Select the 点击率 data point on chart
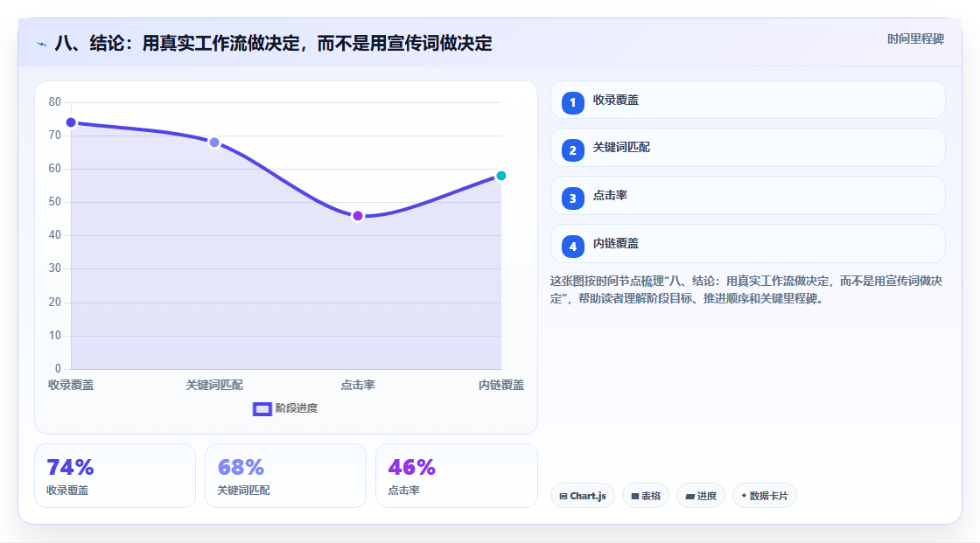This screenshot has height=543, width=980. (358, 216)
